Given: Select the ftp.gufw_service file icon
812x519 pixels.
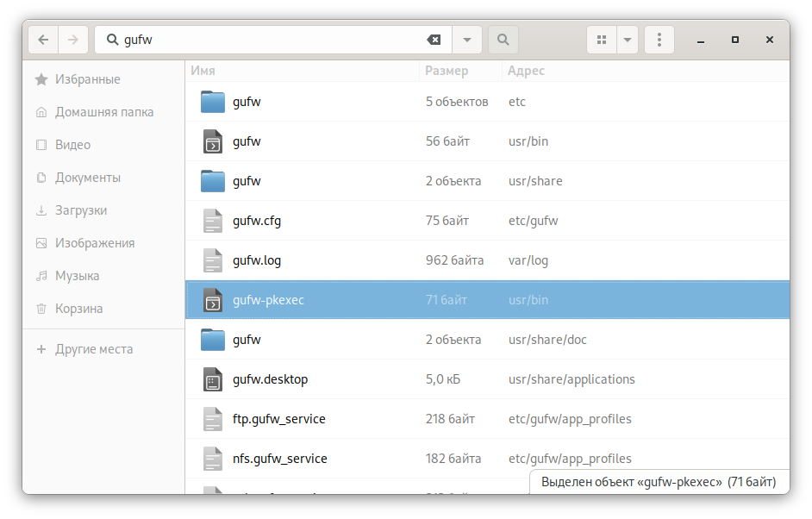Looking at the screenshot, I should tap(213, 419).
